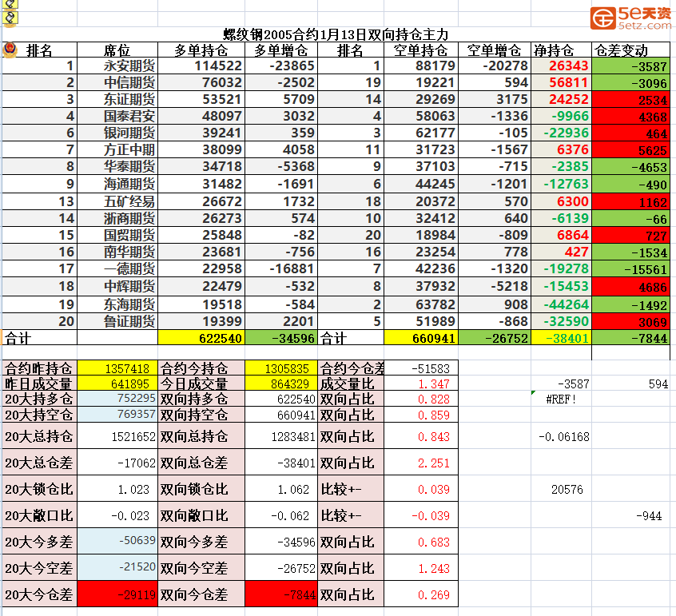Select the light-blue value 752295
Viewport: 676px width, 616px height.
coord(117,399)
